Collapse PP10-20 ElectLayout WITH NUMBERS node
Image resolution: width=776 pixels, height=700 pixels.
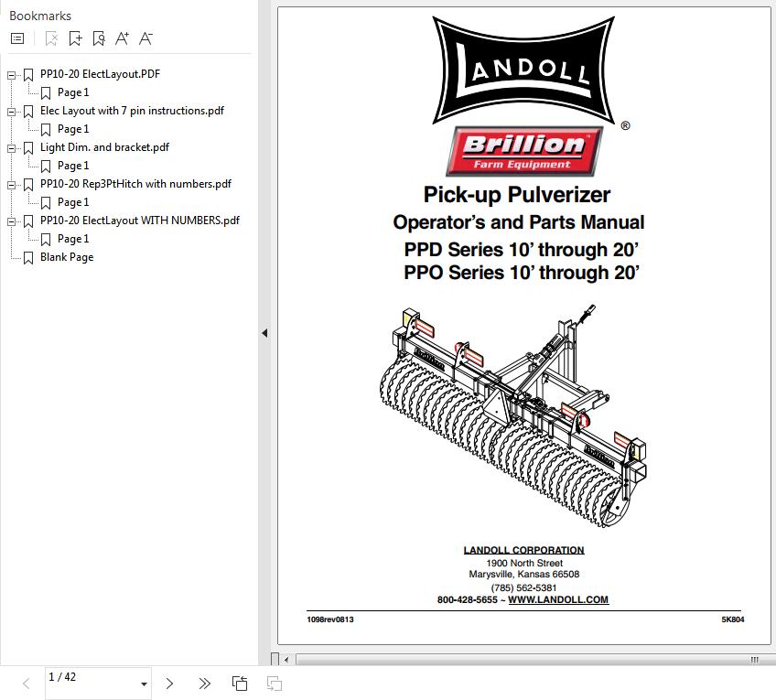(x=11, y=221)
